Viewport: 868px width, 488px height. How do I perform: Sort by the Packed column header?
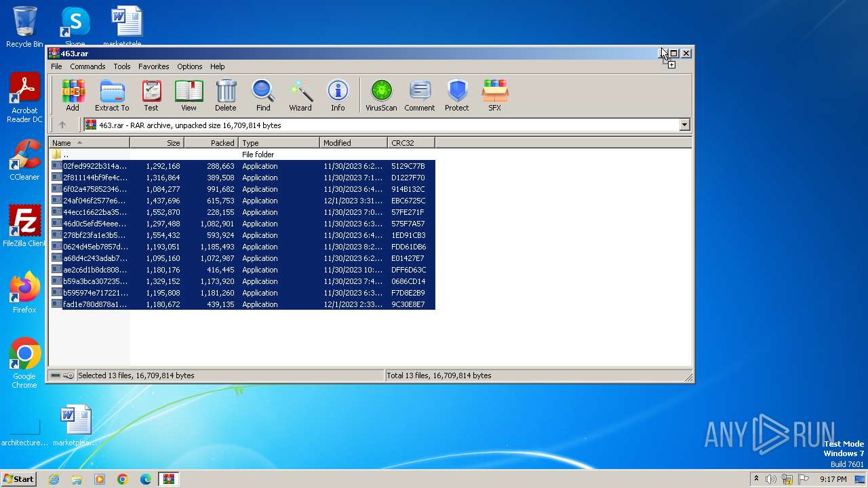pos(212,143)
